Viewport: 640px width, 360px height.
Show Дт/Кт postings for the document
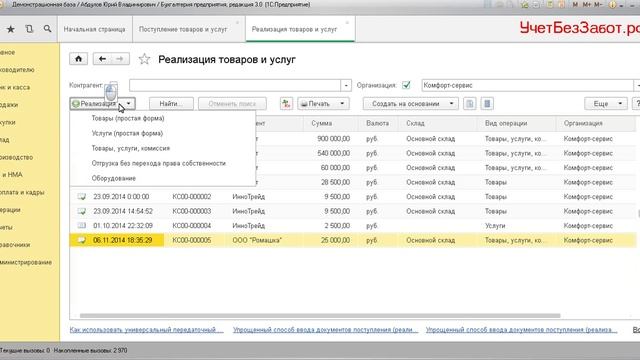[x=286, y=104]
